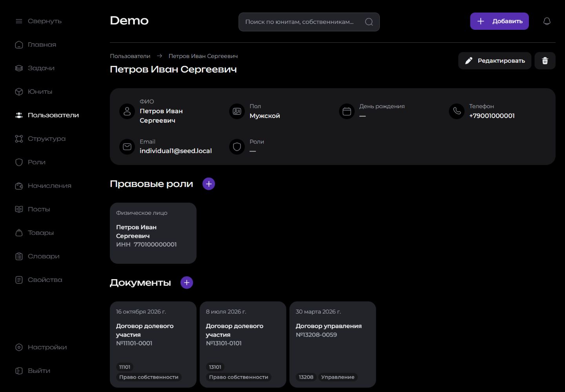Open Договор управления №13208-0059 card
The image size is (565, 392).
point(333,345)
